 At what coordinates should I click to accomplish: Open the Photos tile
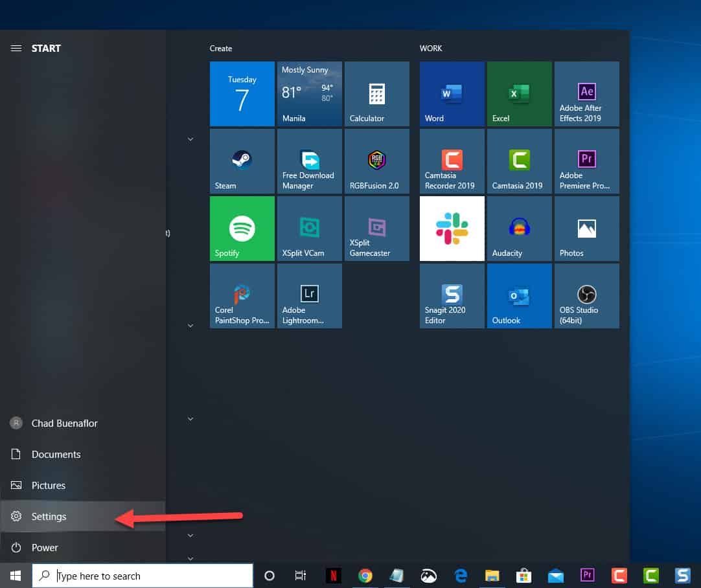point(587,229)
